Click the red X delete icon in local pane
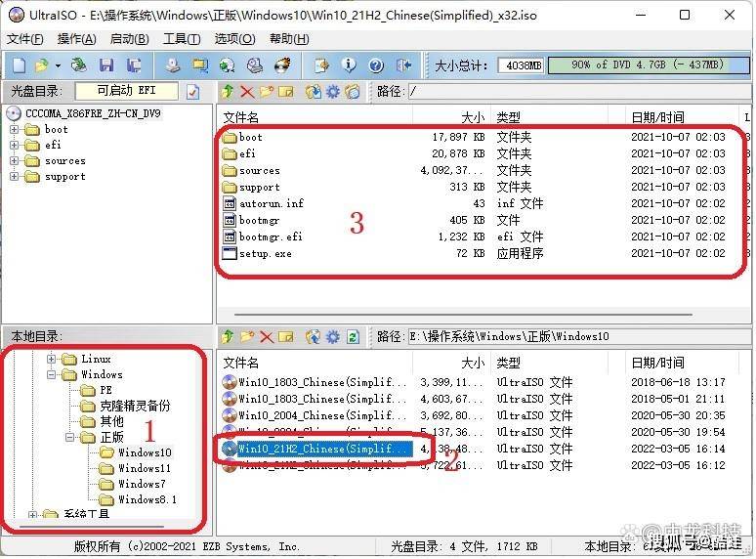 click(266, 336)
